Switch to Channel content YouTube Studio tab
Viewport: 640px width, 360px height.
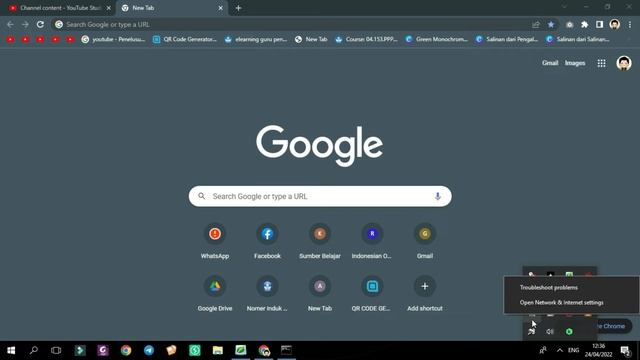tap(60, 8)
